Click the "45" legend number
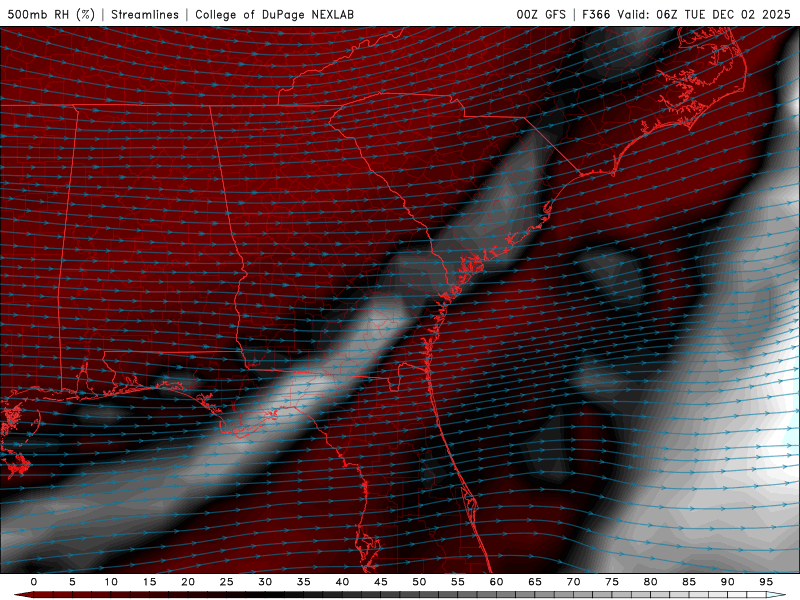 [381, 582]
